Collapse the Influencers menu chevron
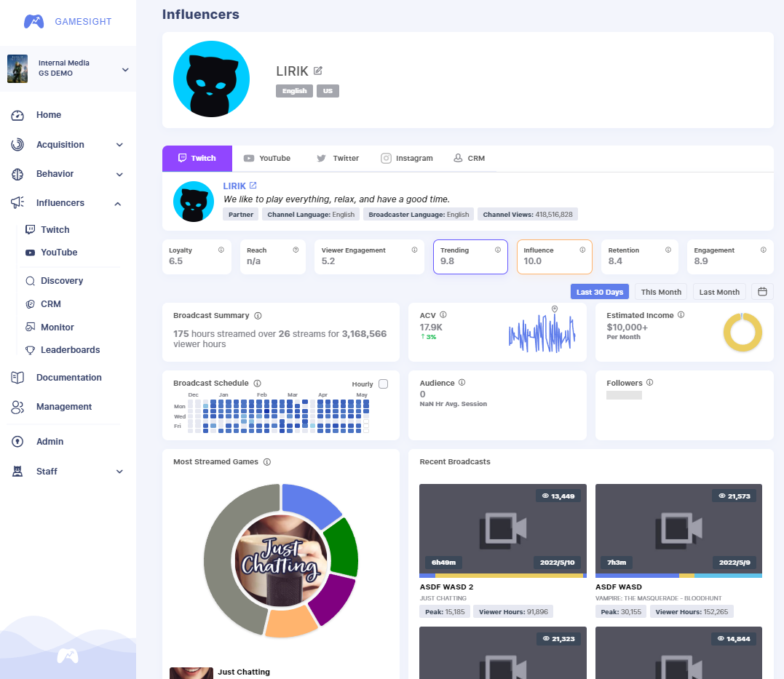Screen dimensions: 784x679 117,204
